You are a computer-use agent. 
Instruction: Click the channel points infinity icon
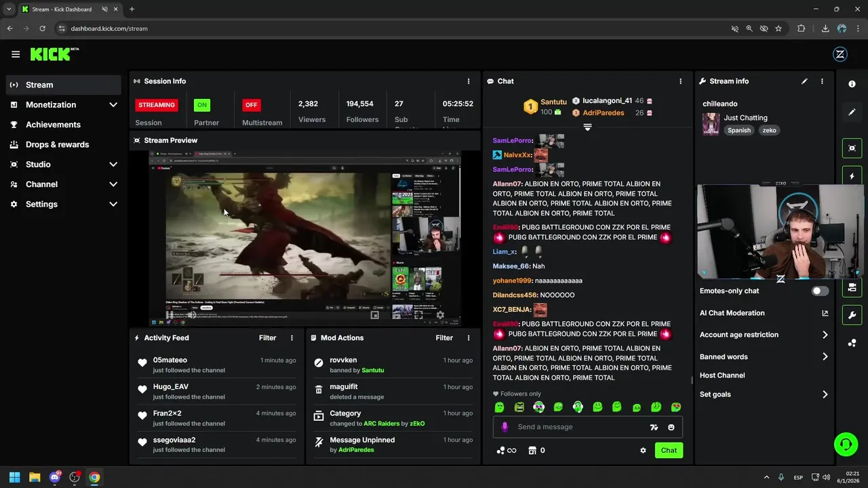(506, 451)
